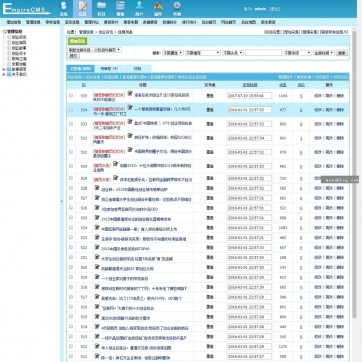Tick the checkbox for row ID 522

click(71, 247)
